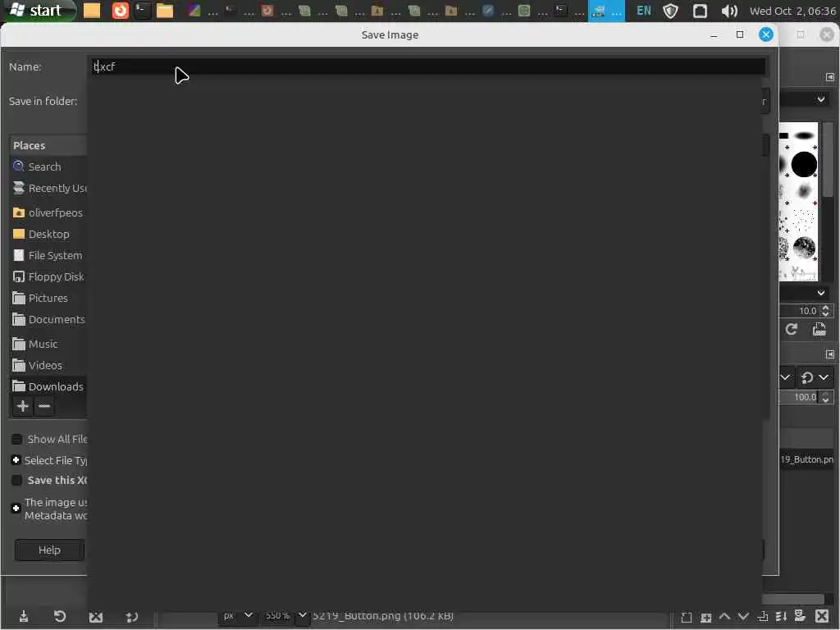
Task: Select the 19_Button.png layer
Action: pyautogui.click(x=807, y=459)
